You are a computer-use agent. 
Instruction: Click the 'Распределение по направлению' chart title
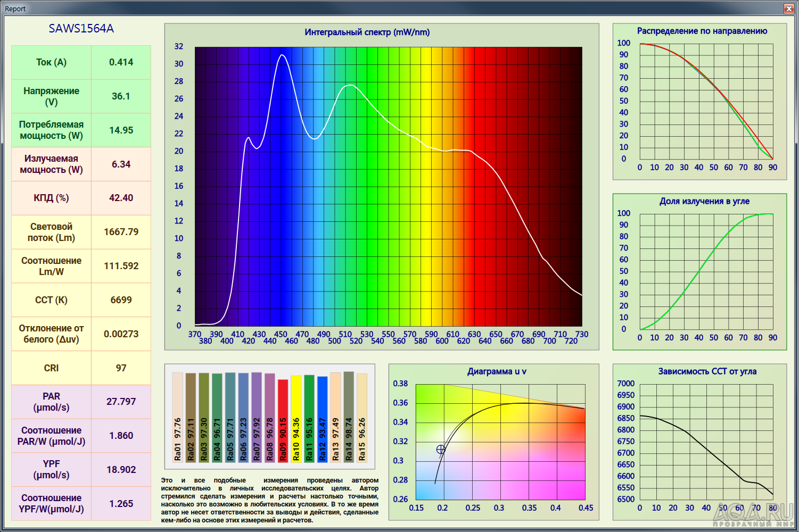[x=702, y=31]
